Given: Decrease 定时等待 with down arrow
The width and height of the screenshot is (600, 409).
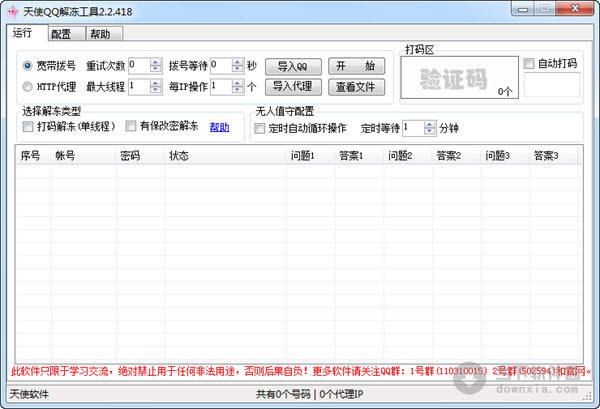Looking at the screenshot, I should coord(430,132).
